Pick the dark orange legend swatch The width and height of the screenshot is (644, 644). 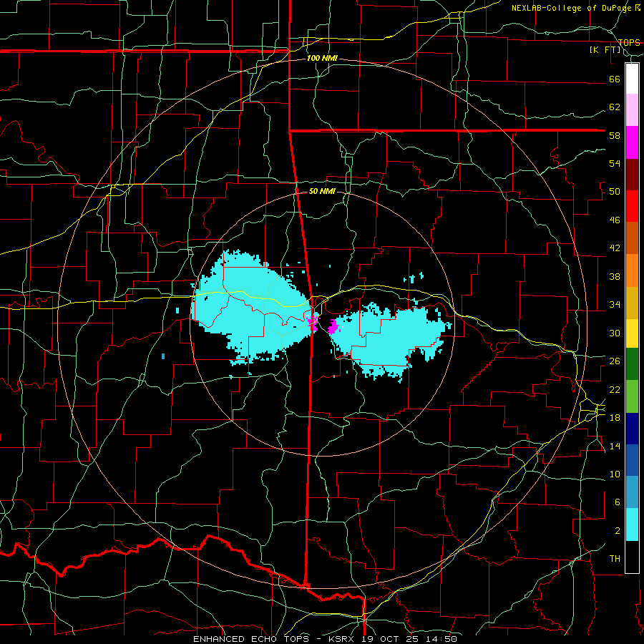tap(632, 238)
